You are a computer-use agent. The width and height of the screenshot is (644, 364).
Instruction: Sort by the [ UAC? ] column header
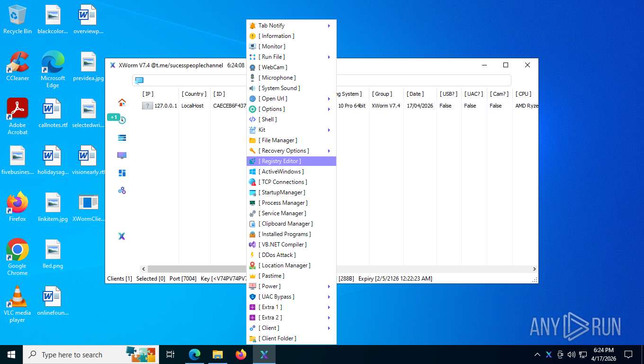pyautogui.click(x=474, y=94)
